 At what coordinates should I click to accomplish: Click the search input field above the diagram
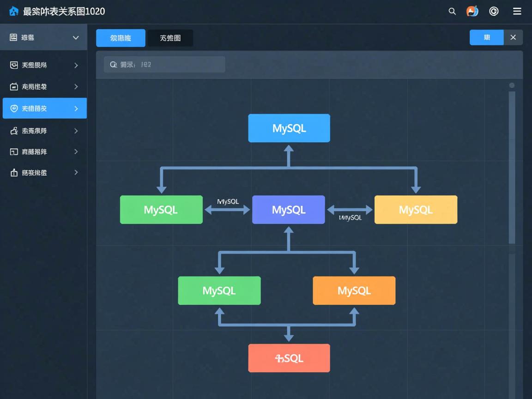164,64
